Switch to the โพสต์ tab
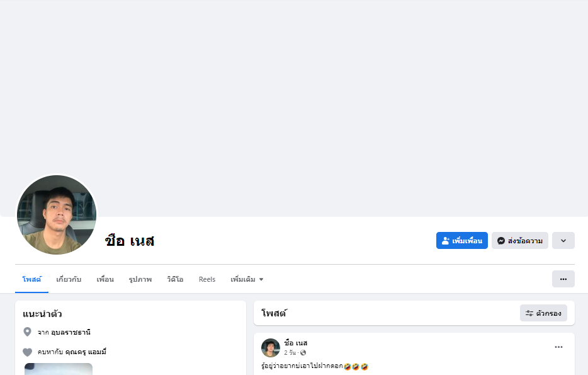 point(32,279)
